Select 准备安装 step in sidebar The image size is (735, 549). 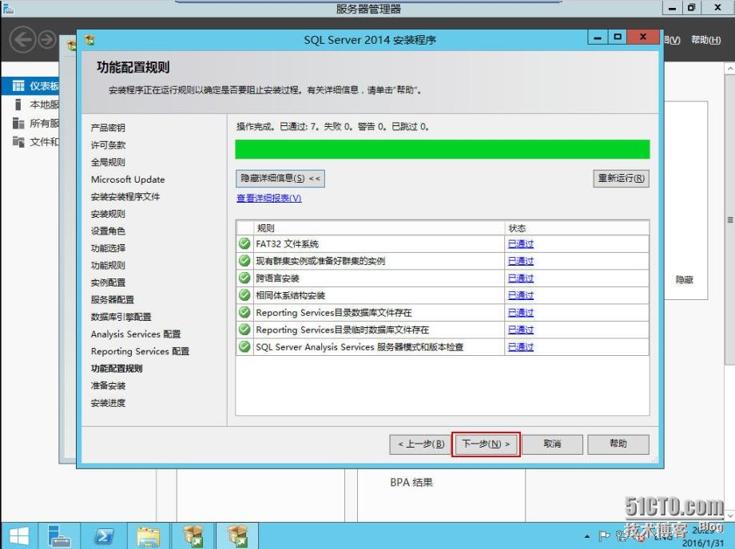108,386
